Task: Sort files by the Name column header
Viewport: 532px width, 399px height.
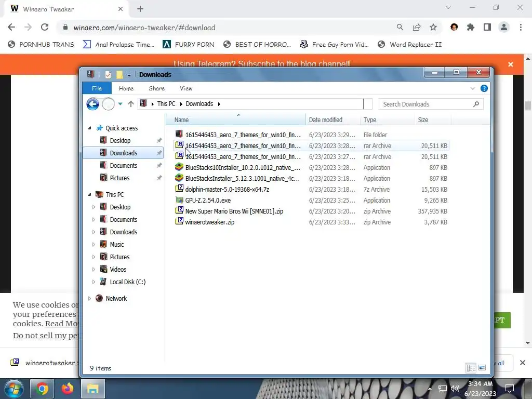Action: click(236, 120)
